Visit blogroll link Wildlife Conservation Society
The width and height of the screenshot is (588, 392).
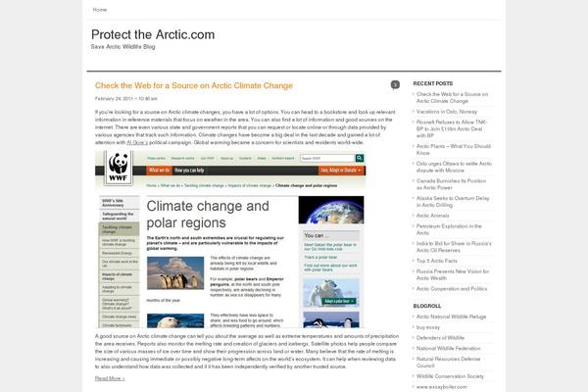coord(450,376)
